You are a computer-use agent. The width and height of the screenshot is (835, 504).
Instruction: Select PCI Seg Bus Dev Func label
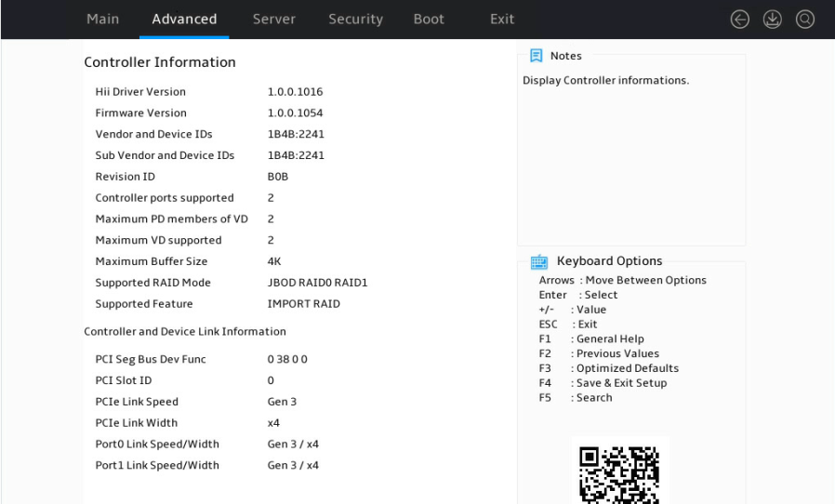click(x=151, y=360)
